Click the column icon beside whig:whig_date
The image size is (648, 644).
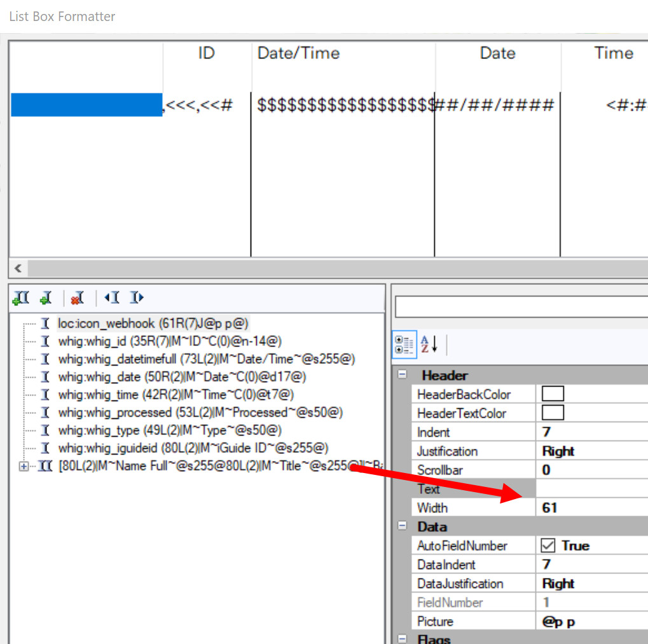click(45, 377)
